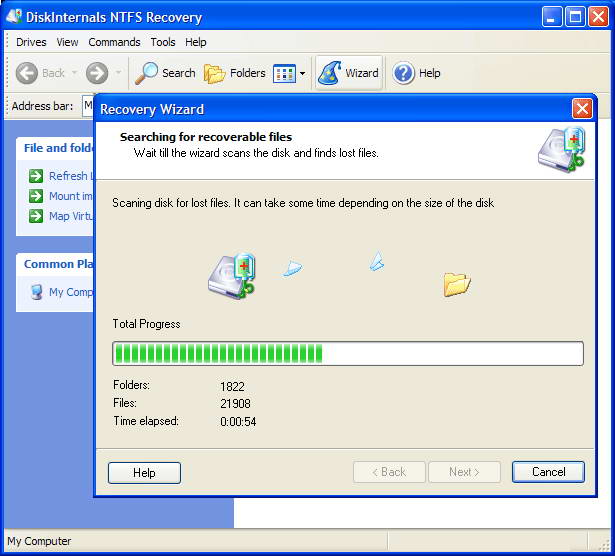Click the disabled Back button in wizard
The width and height of the screenshot is (615, 556).
[x=389, y=472]
